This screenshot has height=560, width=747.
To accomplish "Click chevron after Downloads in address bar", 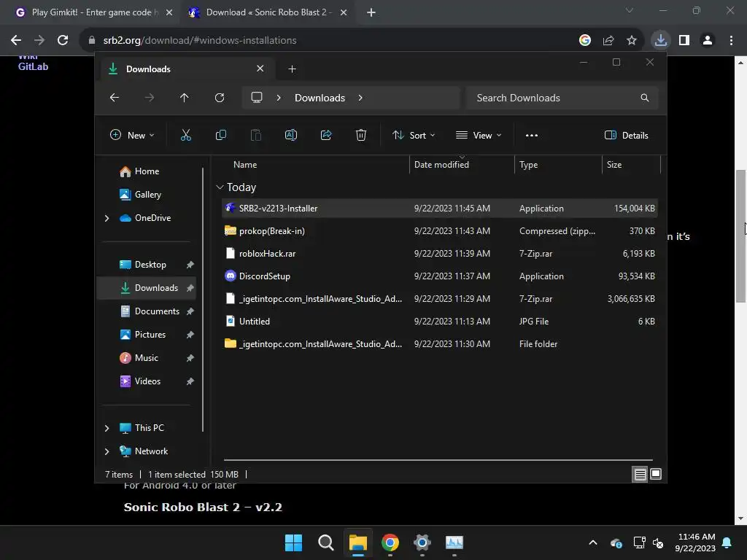I will point(360,98).
